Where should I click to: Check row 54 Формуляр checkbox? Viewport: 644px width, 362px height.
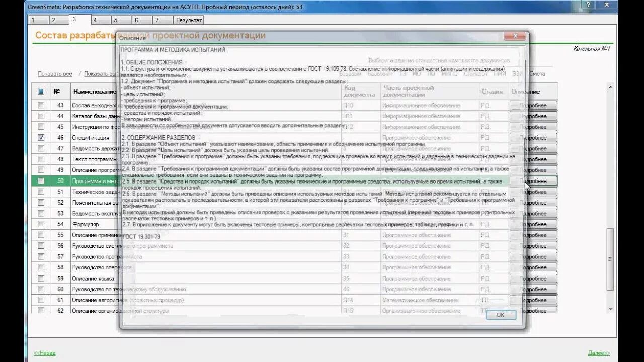click(x=41, y=224)
